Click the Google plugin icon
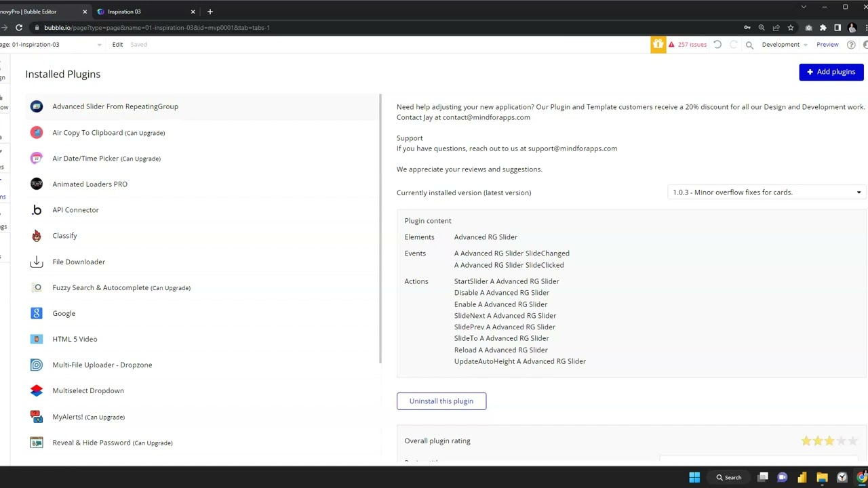 (x=37, y=313)
